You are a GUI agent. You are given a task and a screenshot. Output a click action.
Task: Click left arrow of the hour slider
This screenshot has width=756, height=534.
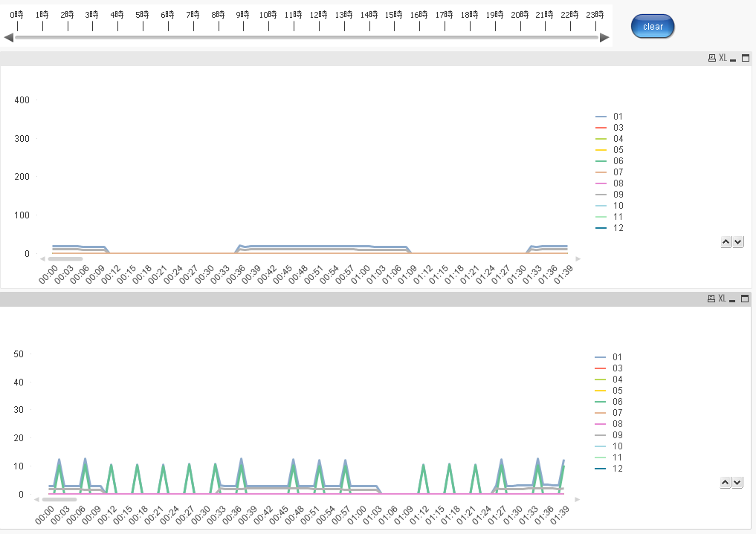[x=8, y=37]
